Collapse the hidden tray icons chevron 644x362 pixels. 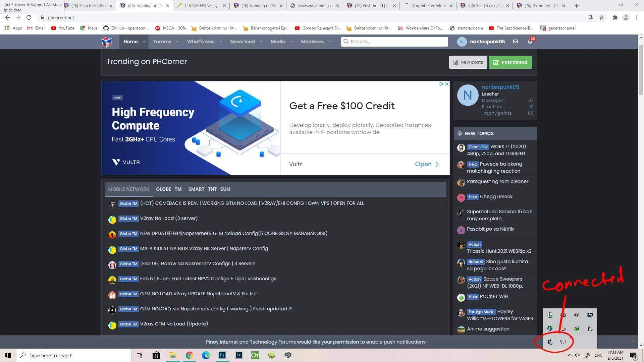coord(570,355)
